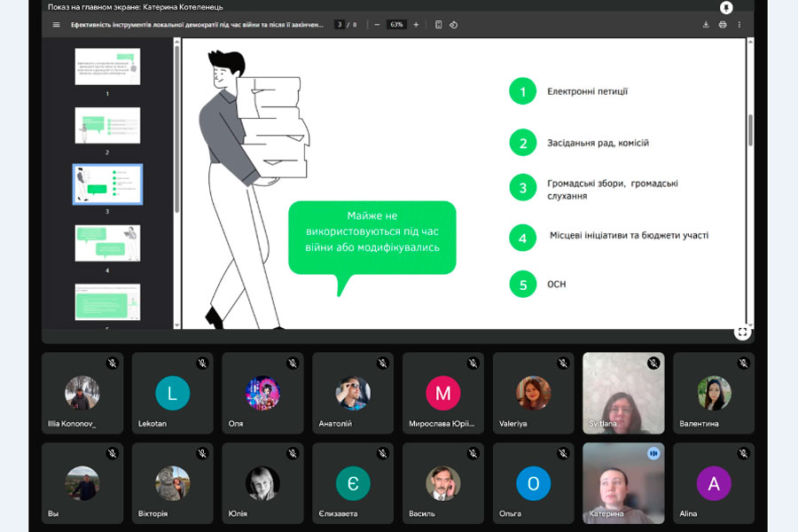Open the PDF viewer more options menu

(739, 25)
